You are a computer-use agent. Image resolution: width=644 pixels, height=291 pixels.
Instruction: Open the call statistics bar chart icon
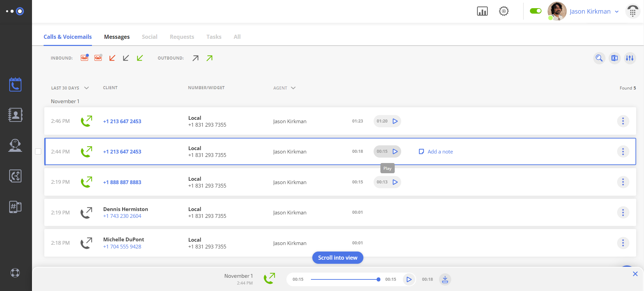[x=482, y=11]
